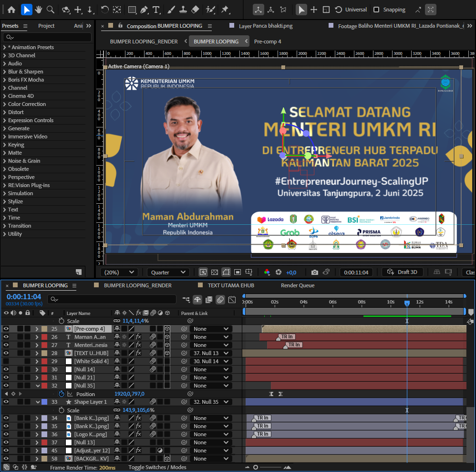Open composition mini-flowchart icon
Viewport: 476px width, 472px height.
(186, 300)
